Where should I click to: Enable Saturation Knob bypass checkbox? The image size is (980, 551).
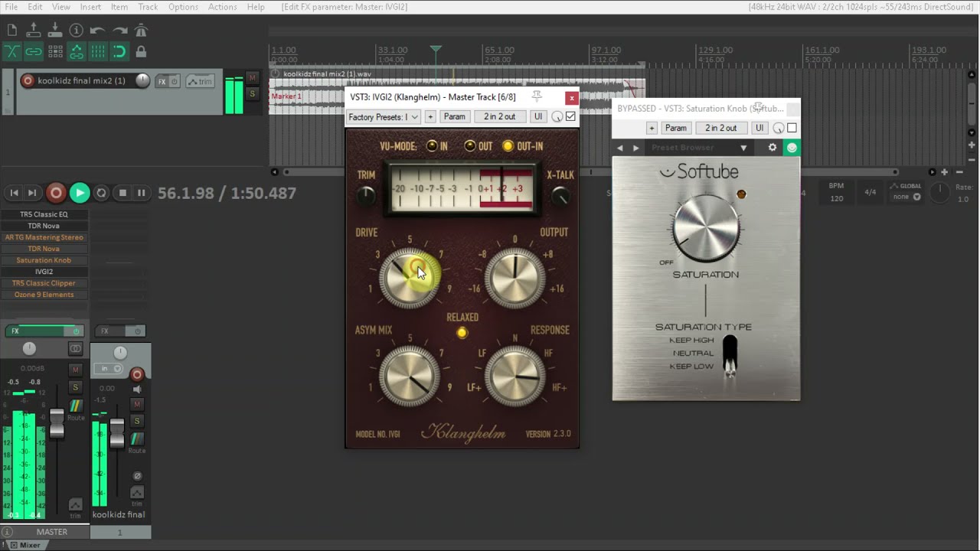point(792,129)
